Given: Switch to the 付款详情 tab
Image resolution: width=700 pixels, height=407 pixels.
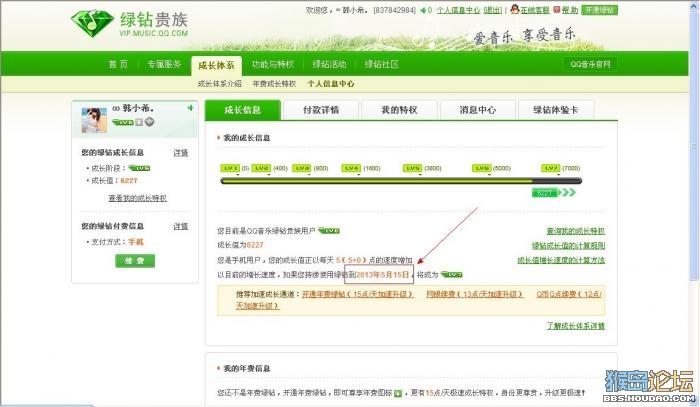Looking at the screenshot, I should [x=321, y=110].
